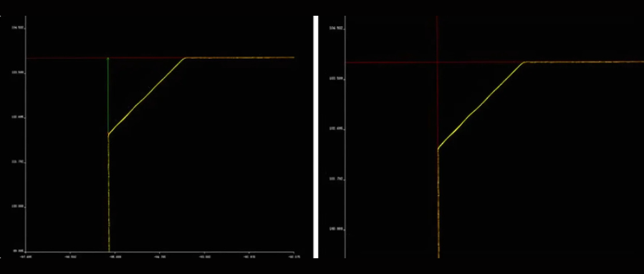Viewport: 644px width, 274px height.
Task: Click the yellow sloped profile segment in left plot
Action: [x=146, y=96]
